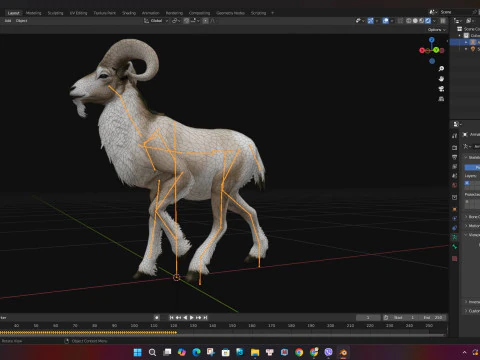Viewport: 480px width, 360px height.
Task: Expand the Scene Collection child collection
Action: click(x=460, y=35)
